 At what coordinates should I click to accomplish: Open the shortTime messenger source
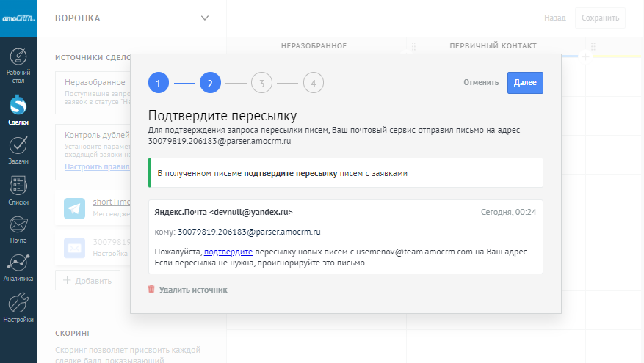(111, 202)
